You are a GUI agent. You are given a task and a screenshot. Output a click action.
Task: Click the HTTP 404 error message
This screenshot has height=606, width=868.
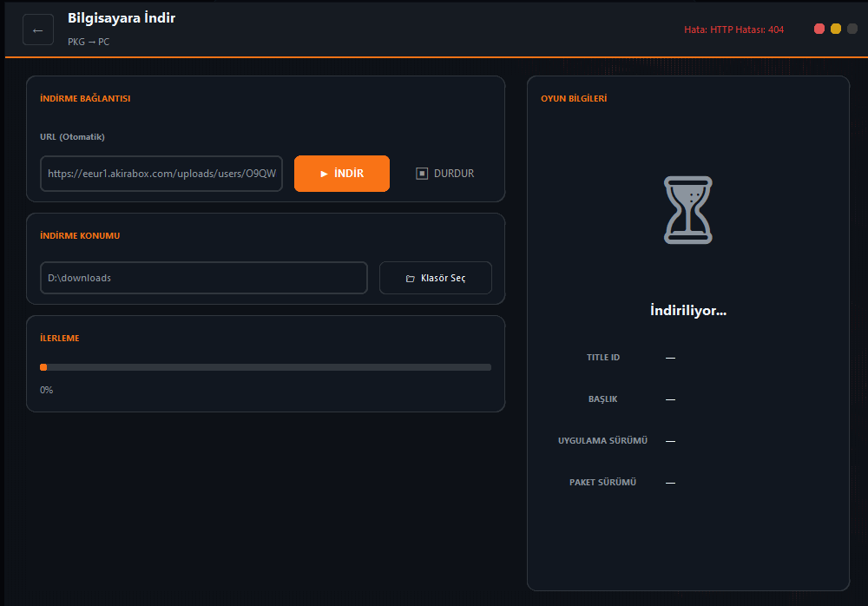[x=733, y=30]
